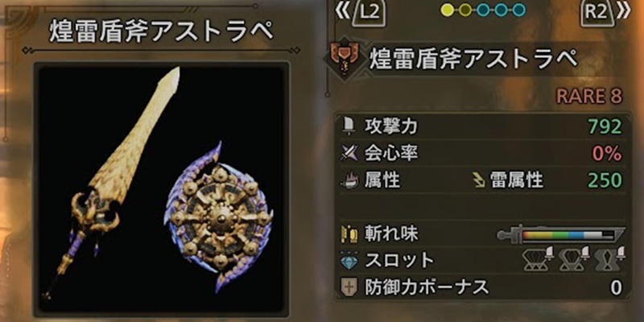The image size is (644, 322).
Task: Click the attack power sword icon
Action: click(x=349, y=127)
